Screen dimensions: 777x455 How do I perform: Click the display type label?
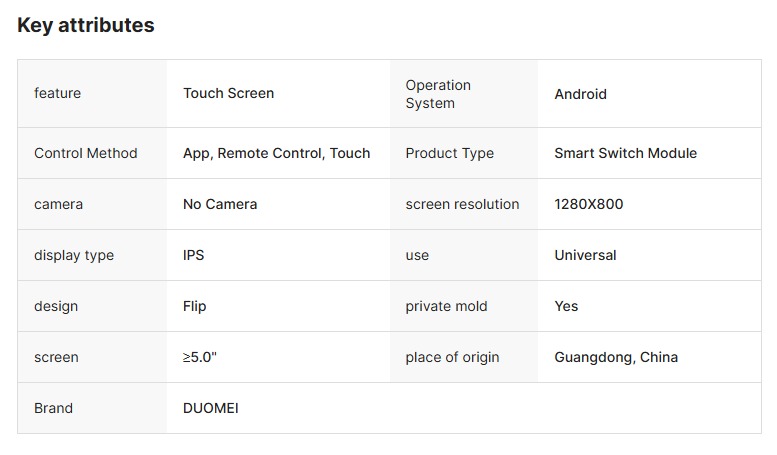(74, 255)
